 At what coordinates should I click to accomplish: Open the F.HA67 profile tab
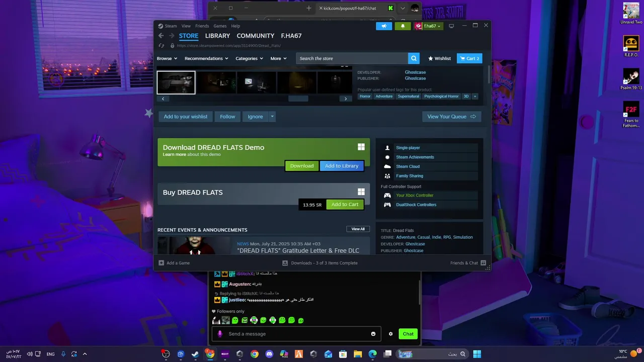click(x=291, y=36)
